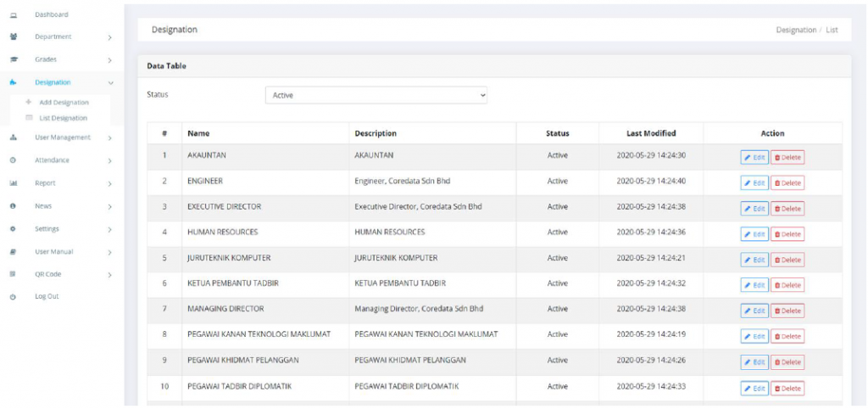Edit the AKAUNTAN designation row
Viewport: 868px width, 409px height.
(x=754, y=157)
